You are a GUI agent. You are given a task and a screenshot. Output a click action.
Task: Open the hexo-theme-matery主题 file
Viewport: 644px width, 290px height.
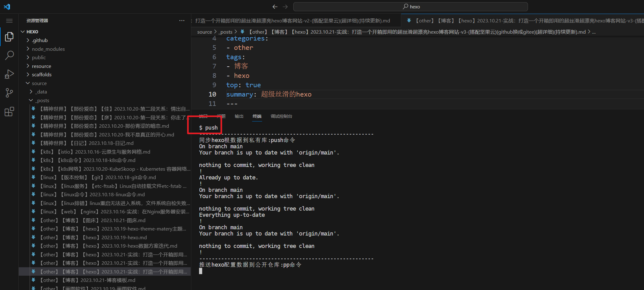coord(105,229)
